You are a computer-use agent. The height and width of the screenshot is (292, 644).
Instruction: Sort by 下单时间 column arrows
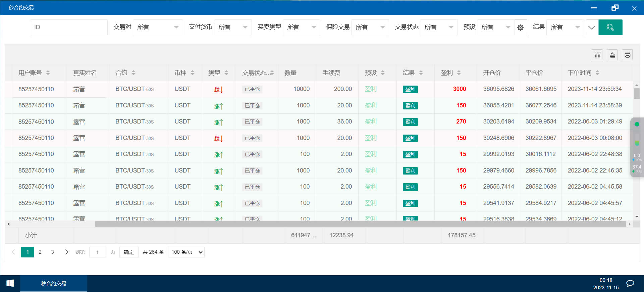click(597, 73)
